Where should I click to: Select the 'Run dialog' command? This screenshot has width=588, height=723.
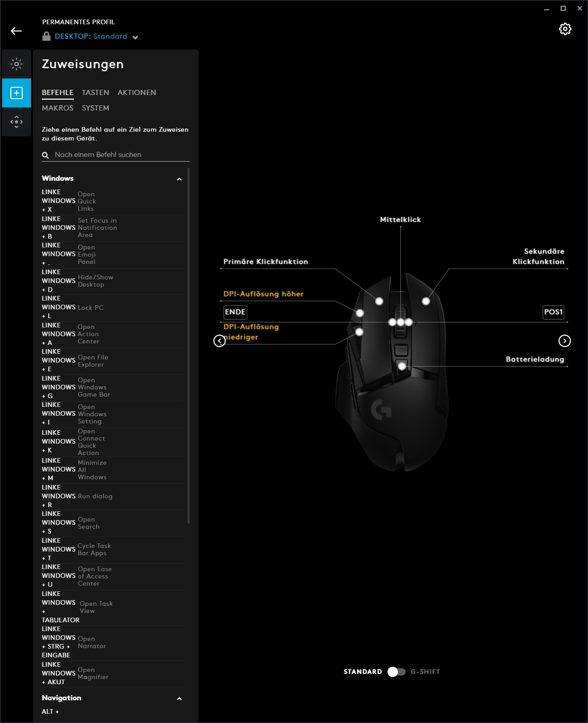click(x=113, y=496)
